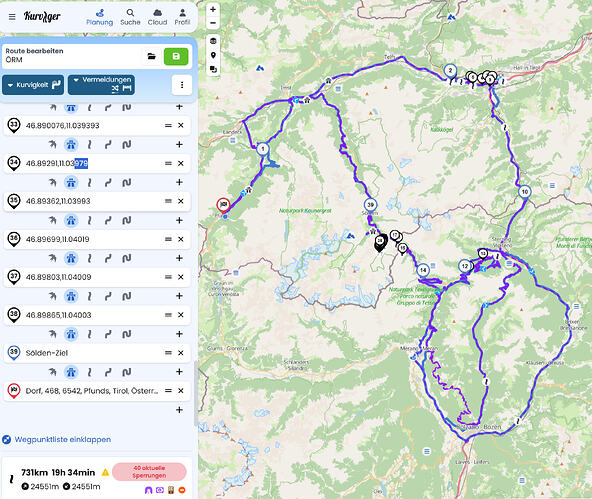Open the hamburger menu

coord(12,17)
